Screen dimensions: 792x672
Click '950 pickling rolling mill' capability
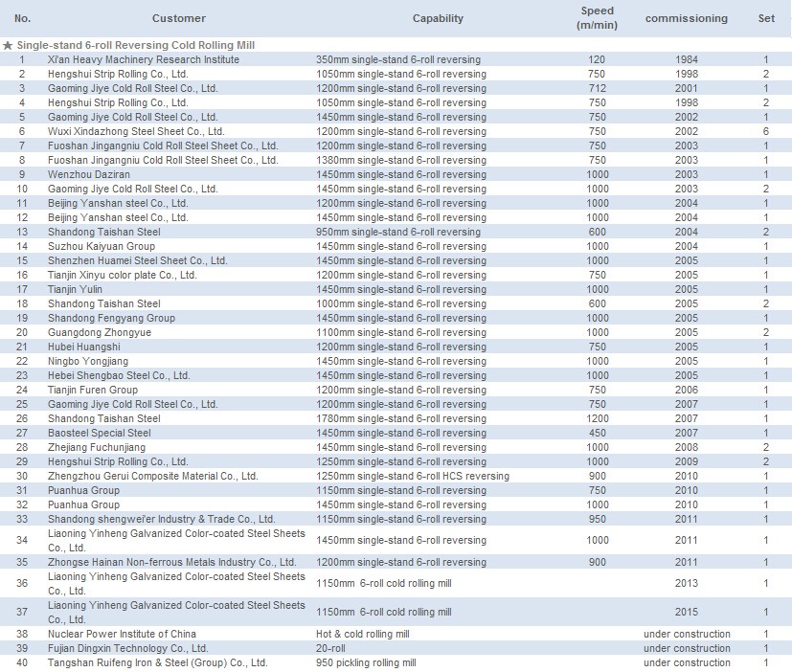click(366, 663)
